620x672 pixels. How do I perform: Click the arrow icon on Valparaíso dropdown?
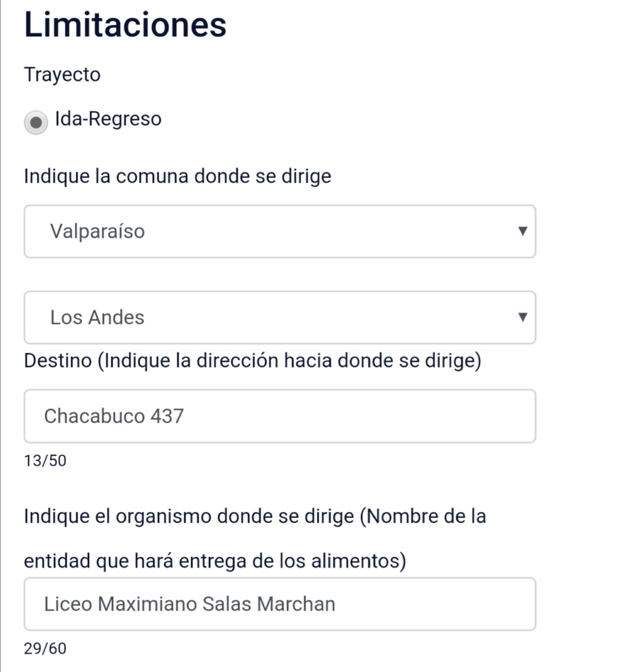click(522, 231)
